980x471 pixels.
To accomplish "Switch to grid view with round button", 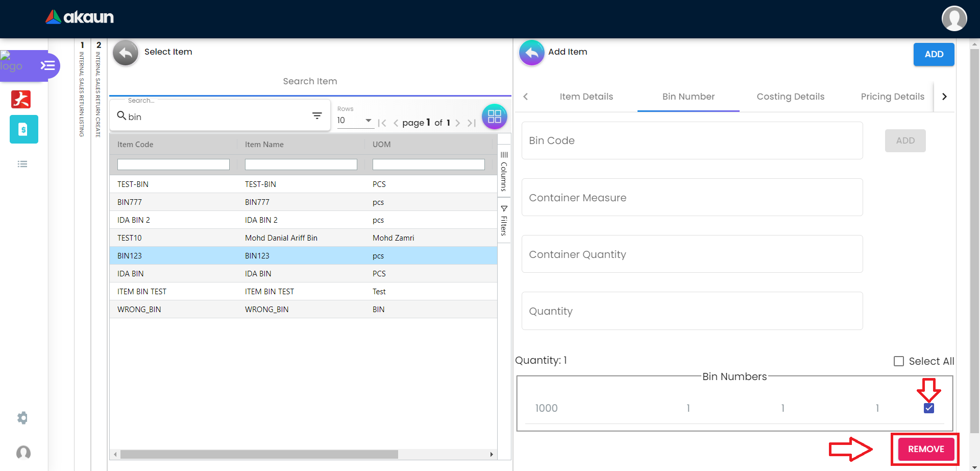I will pyautogui.click(x=494, y=117).
